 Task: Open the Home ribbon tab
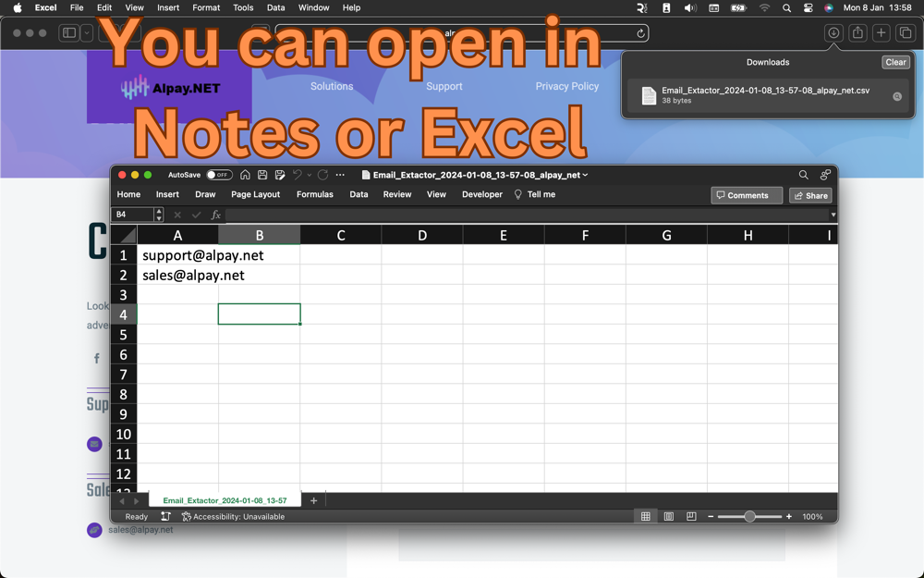(x=128, y=194)
